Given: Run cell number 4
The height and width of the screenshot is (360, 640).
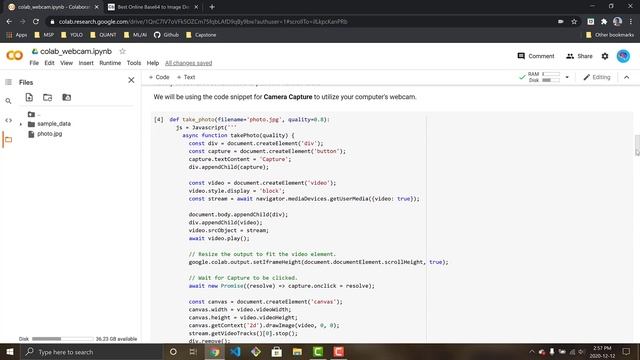Looking at the screenshot, I should 158,120.
